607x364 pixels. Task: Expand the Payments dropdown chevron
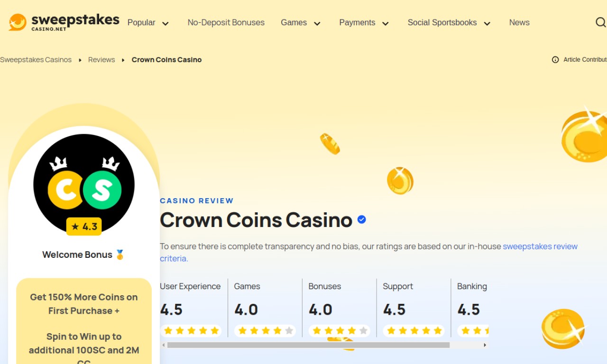point(386,23)
